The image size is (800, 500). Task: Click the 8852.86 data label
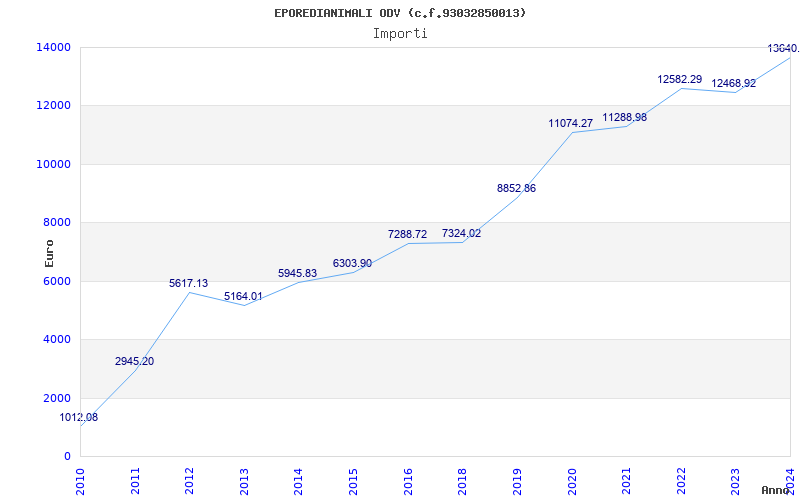coord(516,189)
